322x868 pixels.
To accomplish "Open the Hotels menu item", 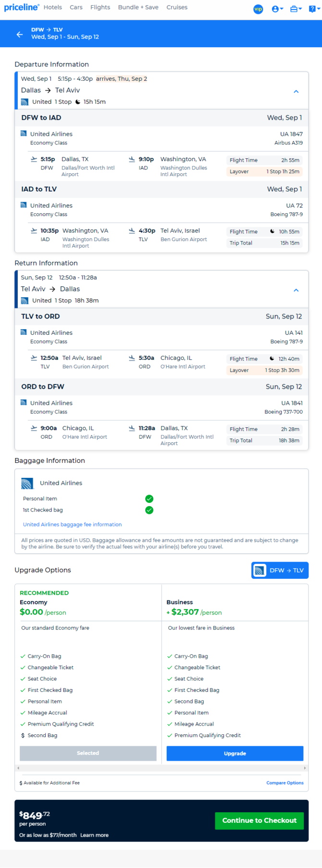I will tap(53, 7).
